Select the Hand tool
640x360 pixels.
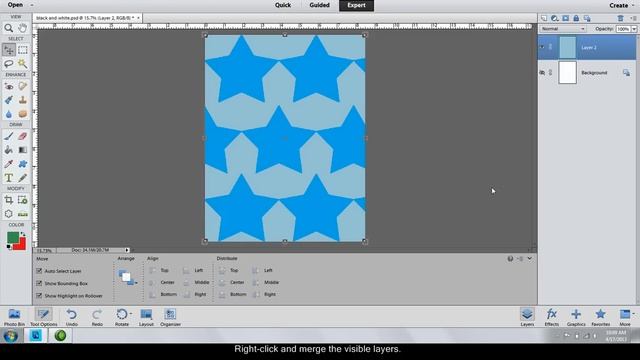[23, 28]
